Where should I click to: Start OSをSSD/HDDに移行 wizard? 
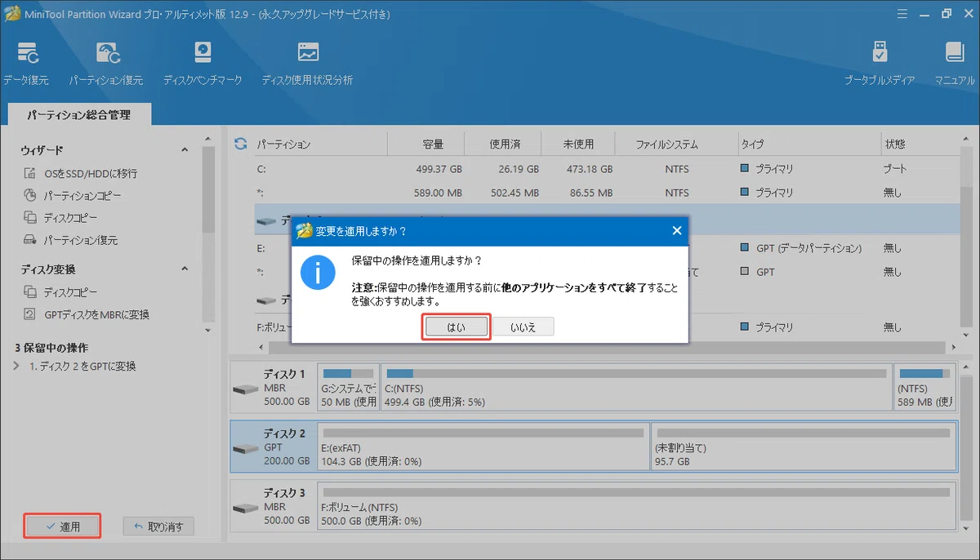tap(81, 174)
